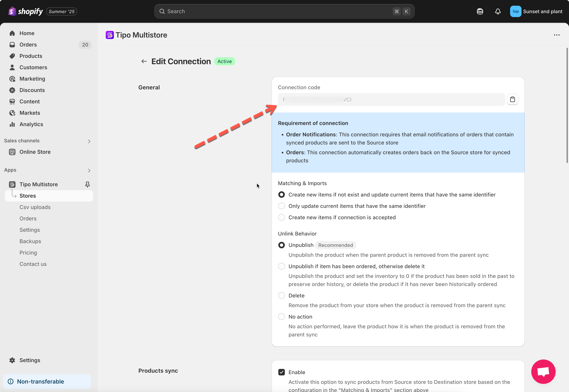
Task: Open Csv uploads under Tipo Multistore
Action: tap(35, 207)
